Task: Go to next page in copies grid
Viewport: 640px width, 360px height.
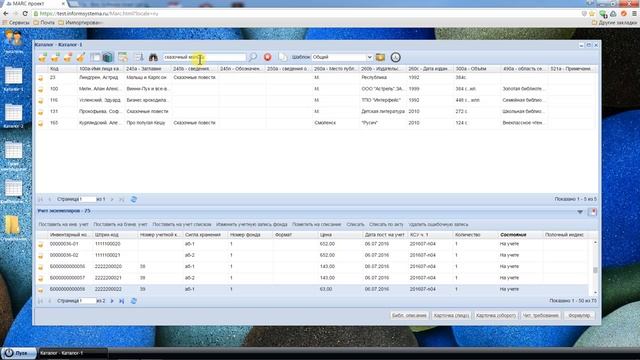Action: coord(112,301)
